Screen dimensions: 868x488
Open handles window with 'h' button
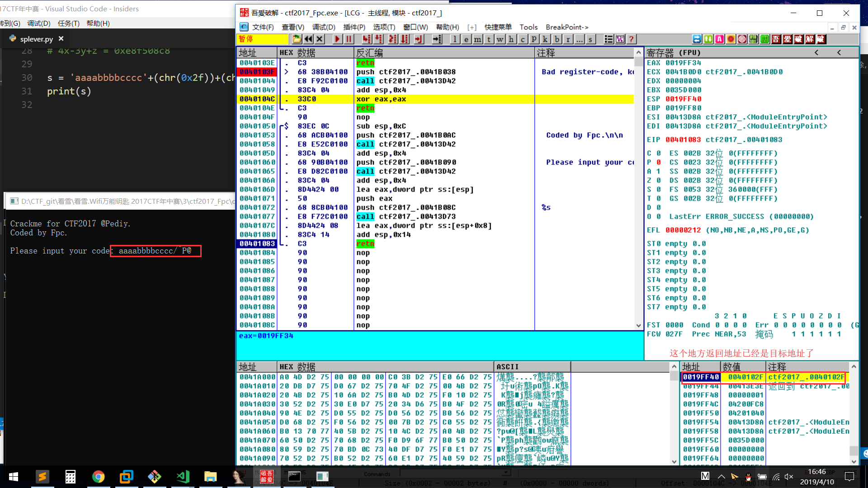click(511, 39)
